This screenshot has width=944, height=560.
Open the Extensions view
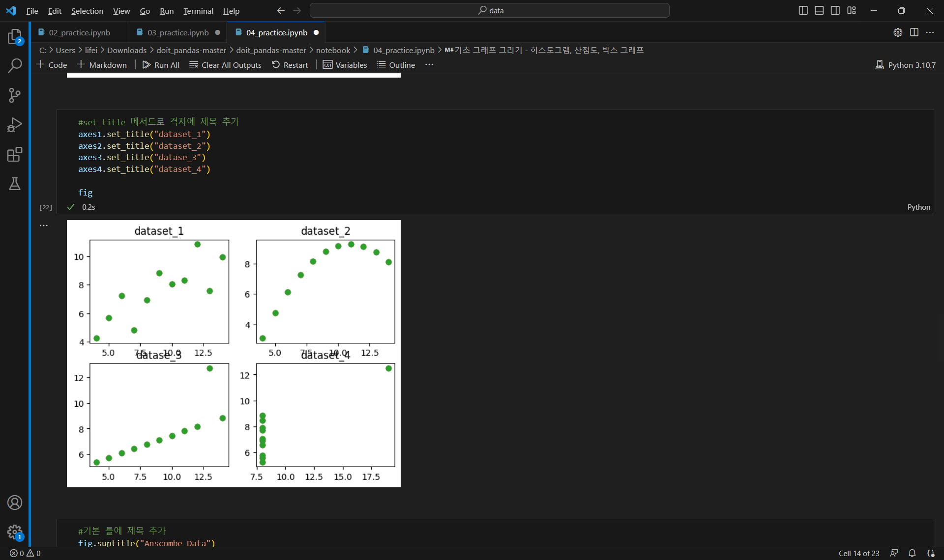pyautogui.click(x=15, y=154)
